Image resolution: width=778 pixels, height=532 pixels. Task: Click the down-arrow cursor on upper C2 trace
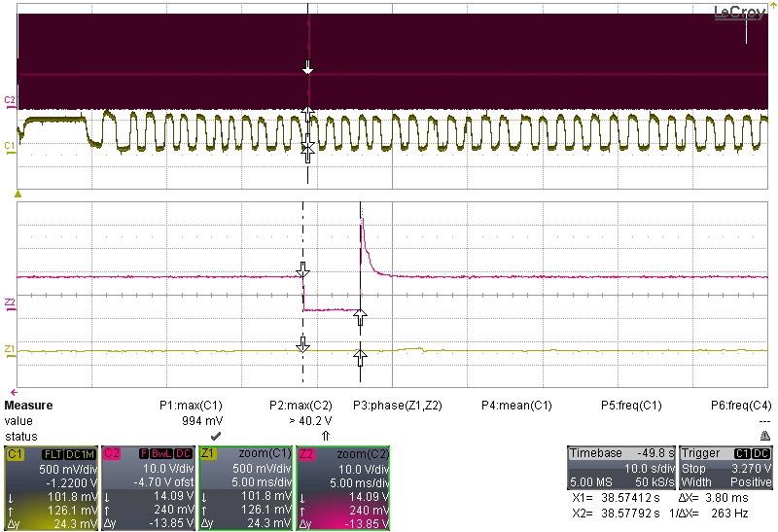307,67
